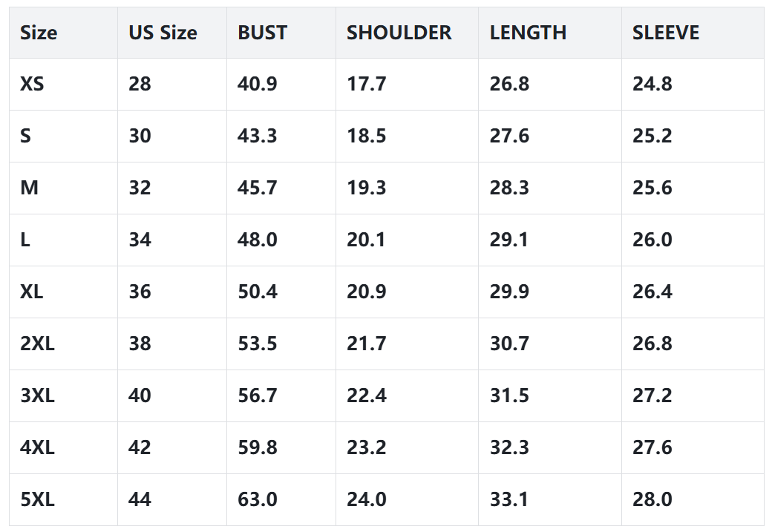The height and width of the screenshot is (532, 772).
Task: Select the BUST column header
Action: [262, 33]
